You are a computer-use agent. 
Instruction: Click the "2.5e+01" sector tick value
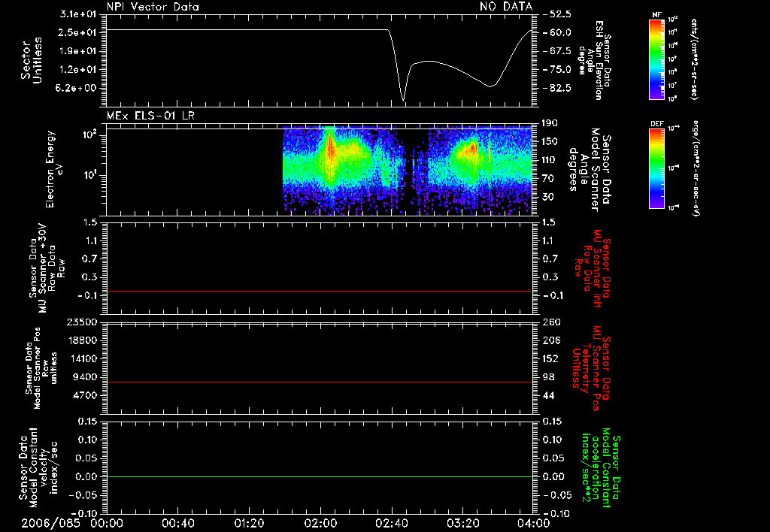pos(77,32)
